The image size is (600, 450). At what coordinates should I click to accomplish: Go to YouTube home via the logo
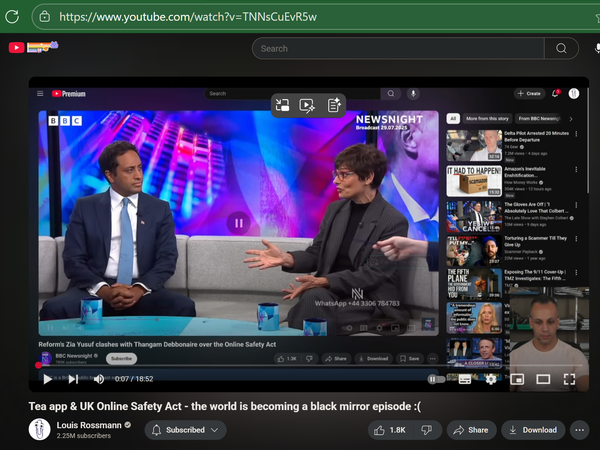click(33, 47)
